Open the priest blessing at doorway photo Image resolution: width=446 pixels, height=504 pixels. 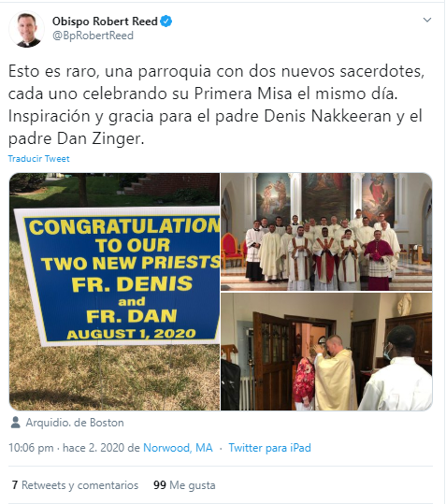[326, 352]
